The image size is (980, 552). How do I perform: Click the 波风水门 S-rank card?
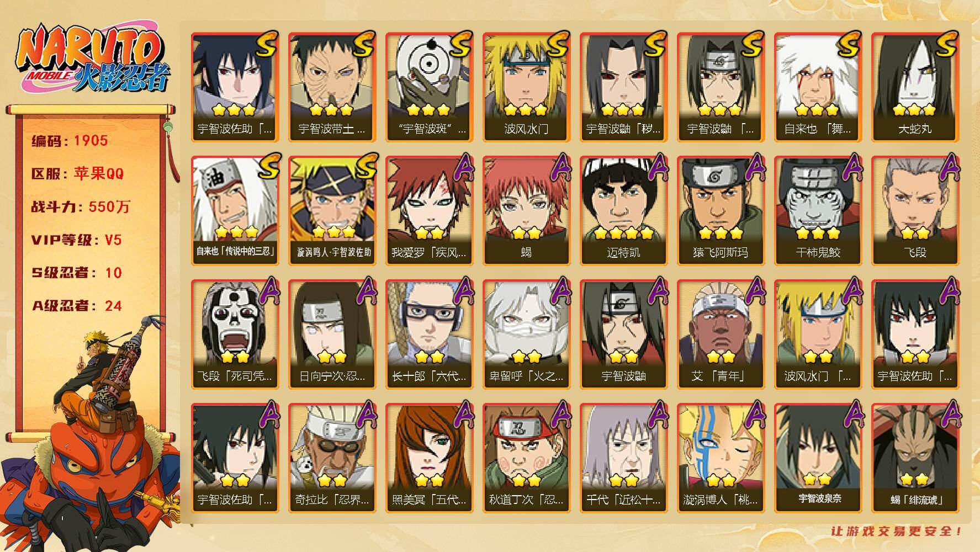pyautogui.click(x=526, y=87)
